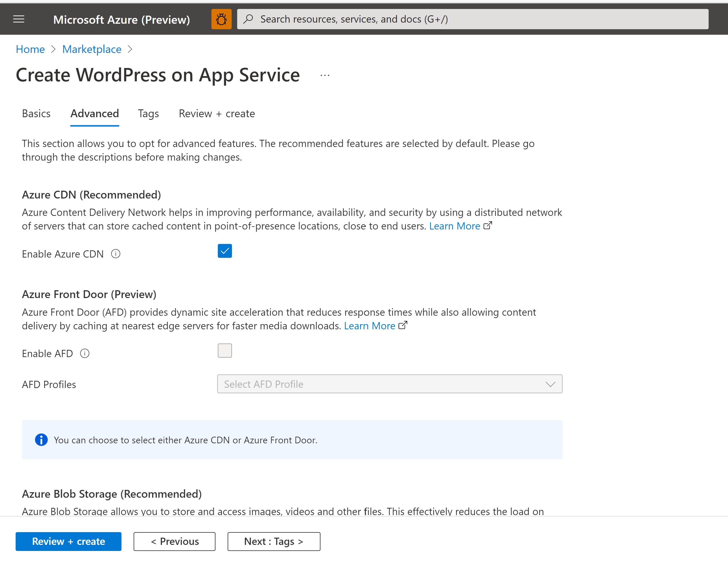The width and height of the screenshot is (728, 566).
Task: Click external link icon after Front Door Learn More
Action: [x=403, y=325]
